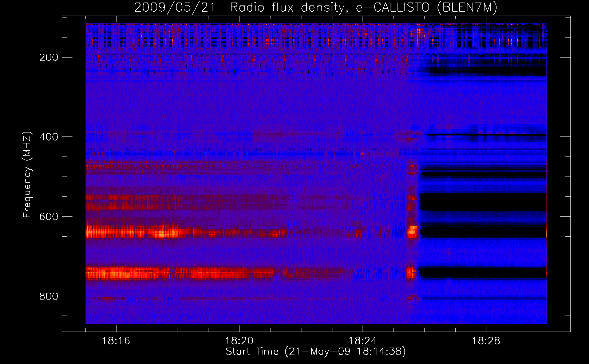Click the 'Start Time (21-May-09 18:14:38)' label
The width and height of the screenshot is (589, 364).
(x=316, y=352)
